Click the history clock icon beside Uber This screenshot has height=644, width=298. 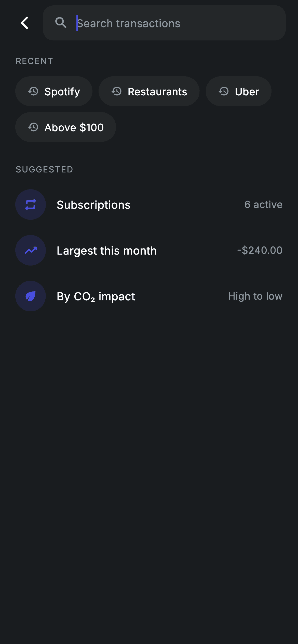coord(224,91)
